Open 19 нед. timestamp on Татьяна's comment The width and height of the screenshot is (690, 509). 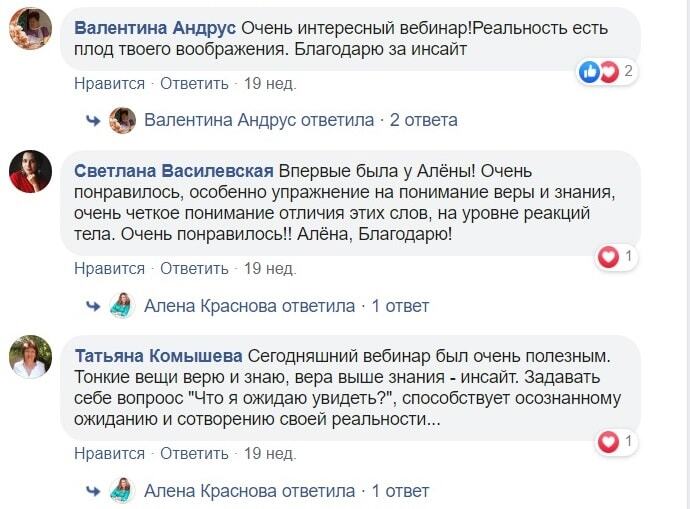pyautogui.click(x=270, y=454)
